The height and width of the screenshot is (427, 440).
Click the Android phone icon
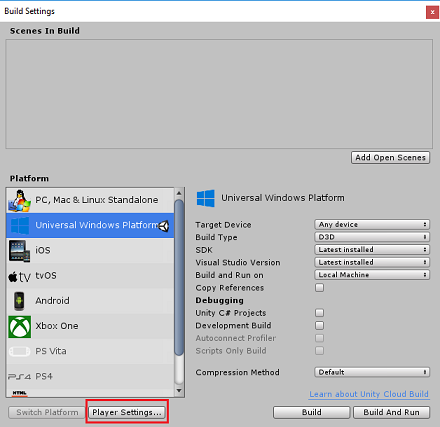(19, 301)
